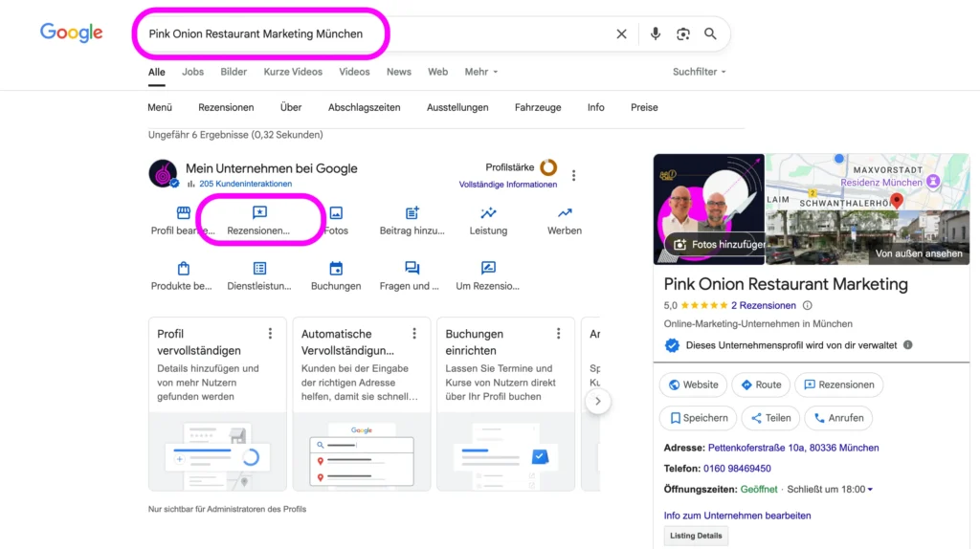The image size is (980, 549).
Task: Open Von außen ansehen street view thumbnail
Action: click(x=867, y=238)
